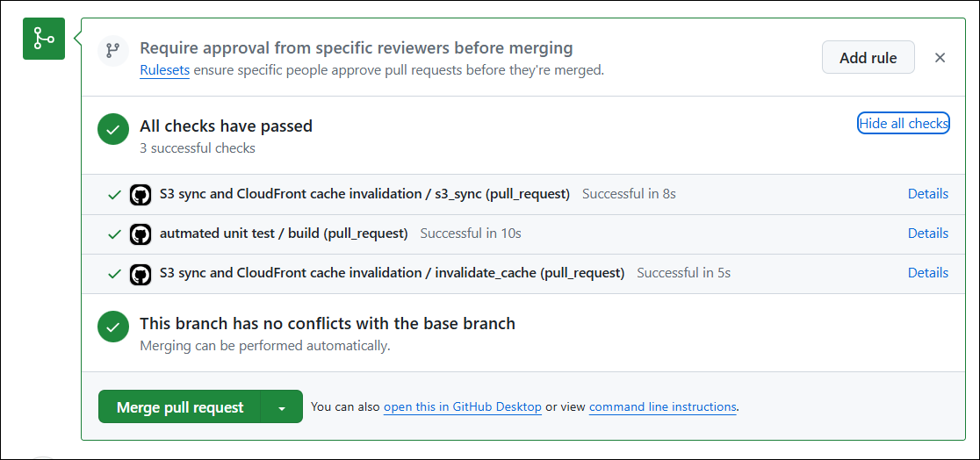980x460 pixels.
Task: Click GitHub avatar icon for autmated unit test
Action: pos(140,234)
